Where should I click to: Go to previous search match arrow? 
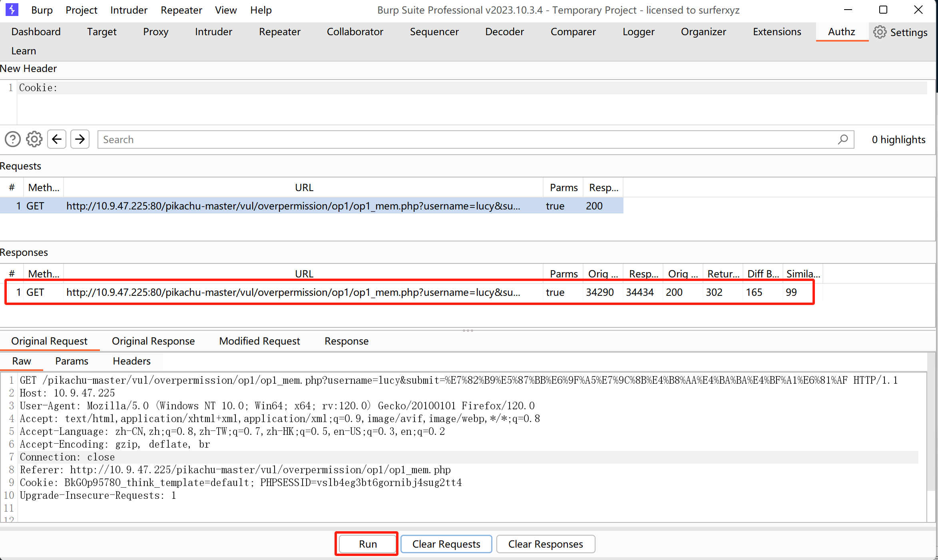click(x=57, y=140)
